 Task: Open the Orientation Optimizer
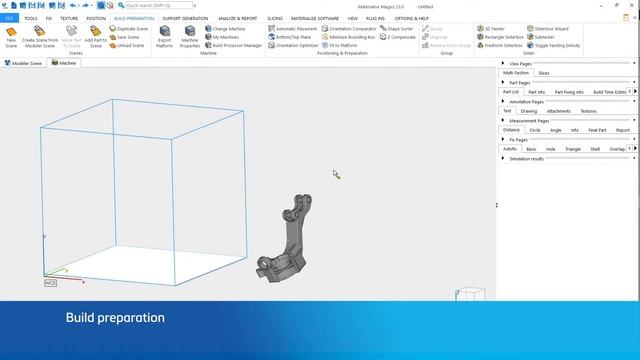[x=293, y=45]
